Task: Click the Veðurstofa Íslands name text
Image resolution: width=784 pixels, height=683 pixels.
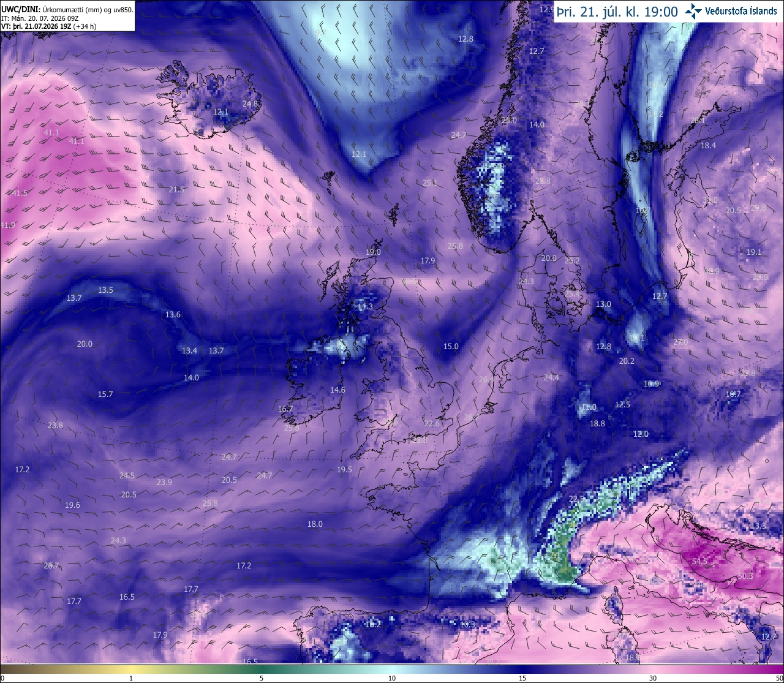Action: pyautogui.click(x=741, y=11)
